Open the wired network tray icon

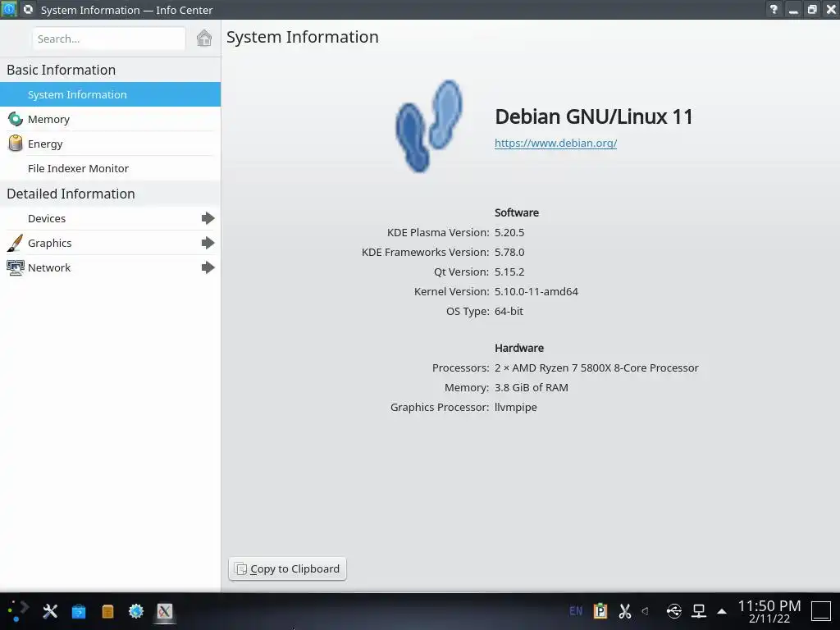coord(699,610)
